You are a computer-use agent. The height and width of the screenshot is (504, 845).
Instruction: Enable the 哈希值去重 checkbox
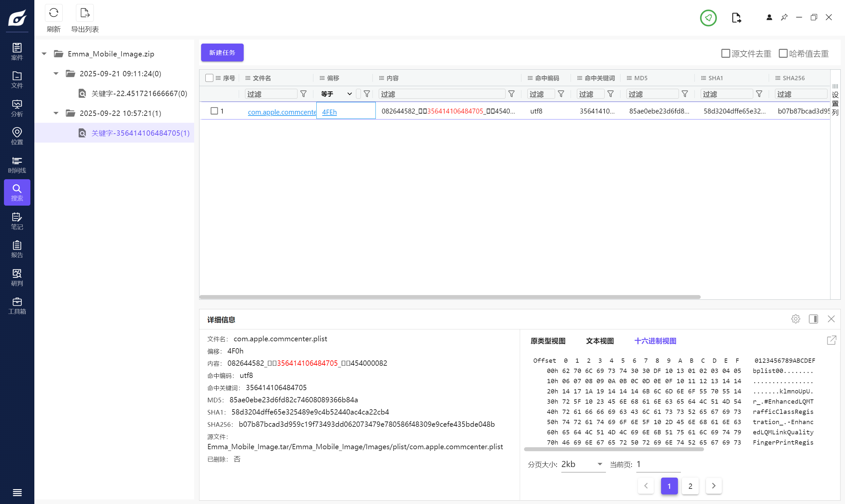[x=783, y=53]
